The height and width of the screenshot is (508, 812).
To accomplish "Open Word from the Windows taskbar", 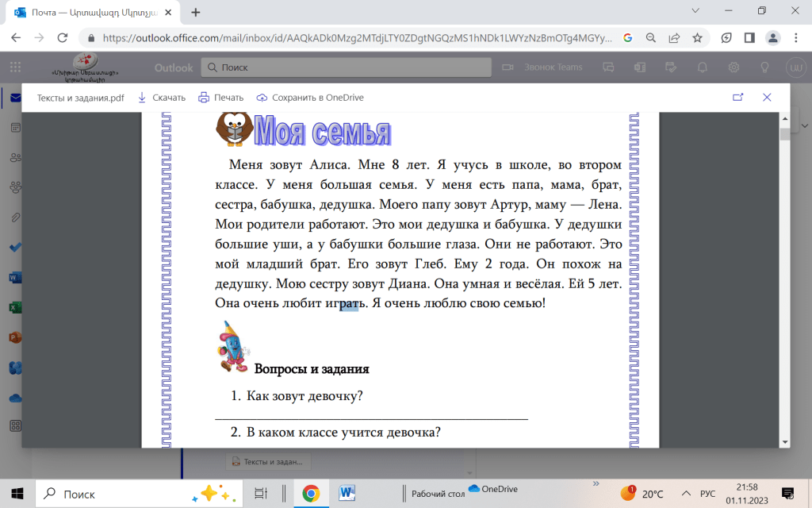I will 347,494.
